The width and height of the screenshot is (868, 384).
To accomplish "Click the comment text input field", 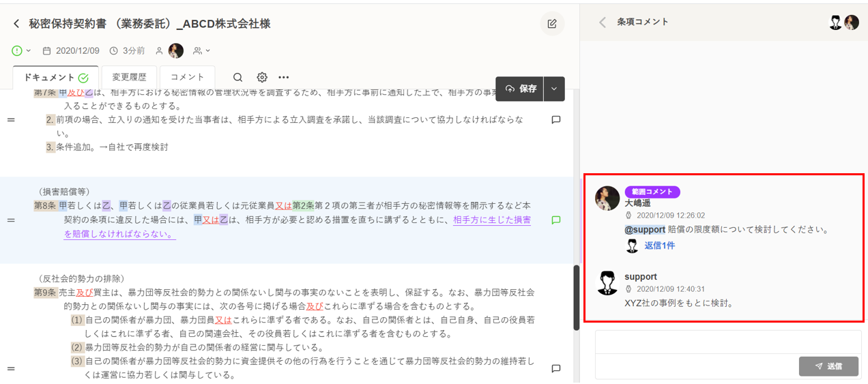I will 727,342.
